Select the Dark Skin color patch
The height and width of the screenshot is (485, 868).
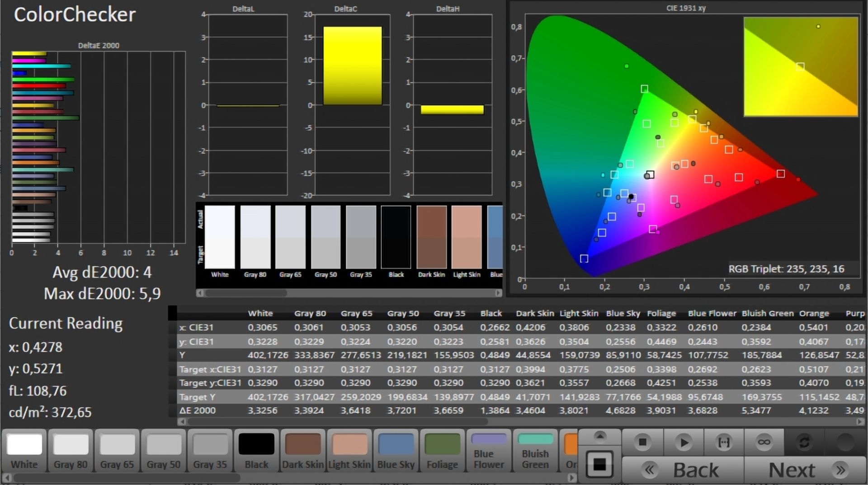(x=303, y=451)
